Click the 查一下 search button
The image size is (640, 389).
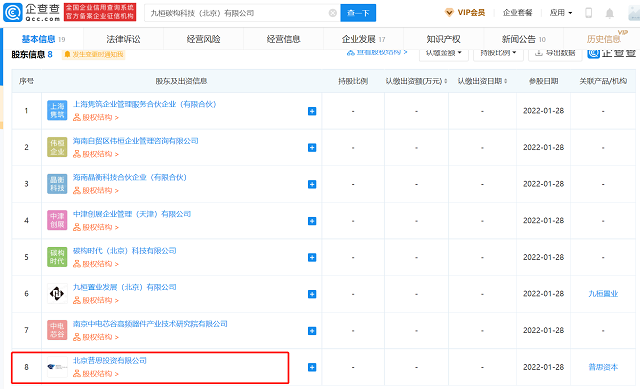point(358,13)
